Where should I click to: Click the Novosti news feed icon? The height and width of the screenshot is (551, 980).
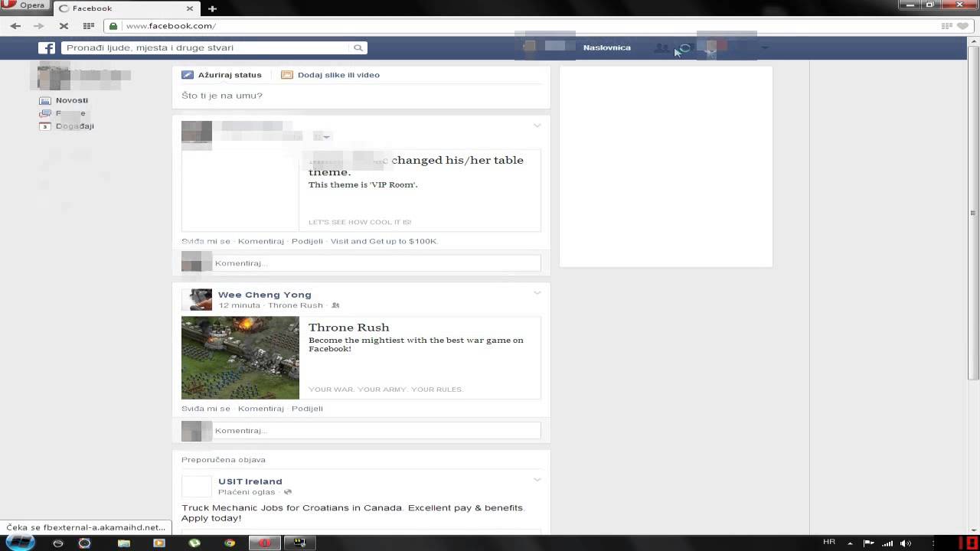[x=45, y=100]
